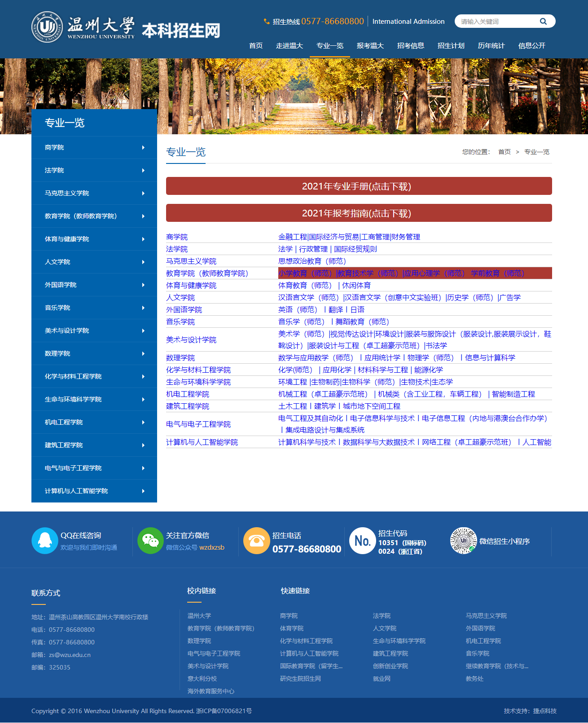Expand arrow beside 计算机与人工智能学院 in sidebar
This screenshot has height=723, width=588.
(143, 491)
